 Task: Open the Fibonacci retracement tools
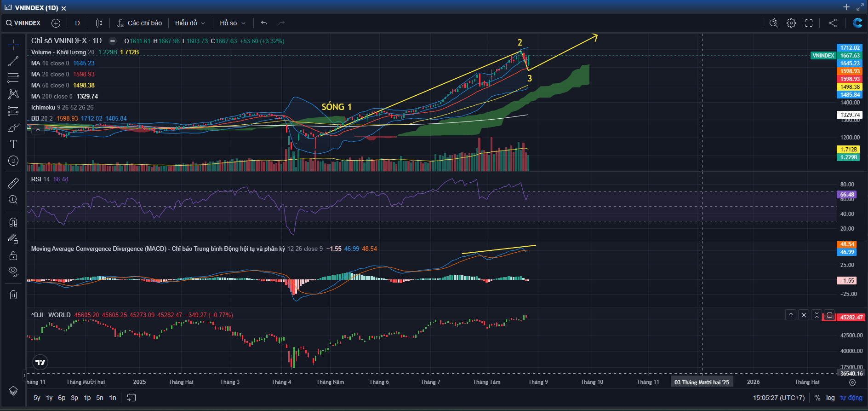tap(13, 78)
